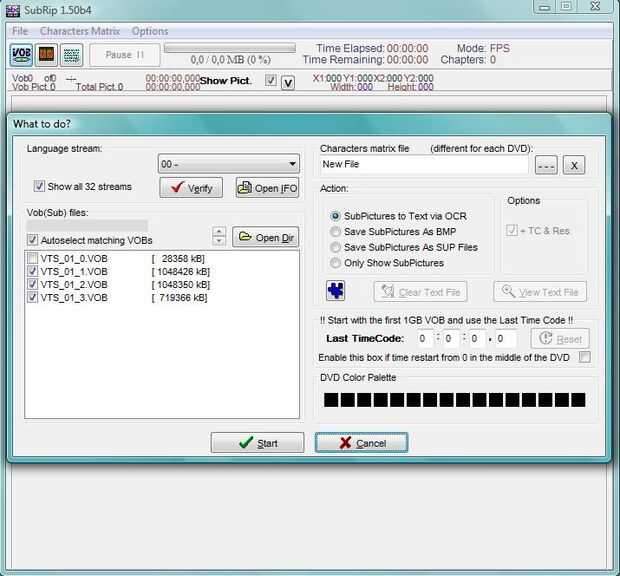This screenshot has height=576, width=620.
Task: Uncheck the VTS_01_2.VOB file checkbox
Action: click(x=32, y=285)
